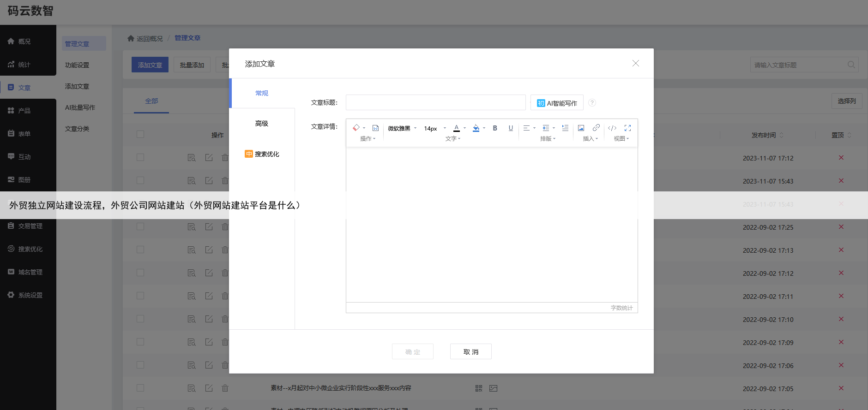Apply underline formatting in the editor toolbar
The width and height of the screenshot is (868, 410).
click(511, 128)
